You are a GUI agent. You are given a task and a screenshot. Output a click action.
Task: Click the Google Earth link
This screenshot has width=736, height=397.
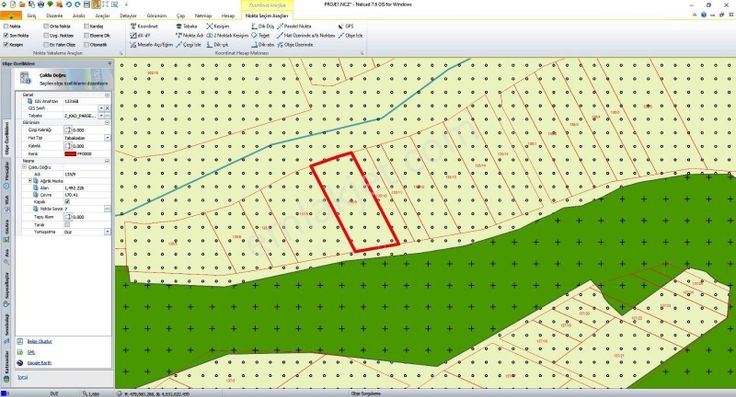click(39, 363)
